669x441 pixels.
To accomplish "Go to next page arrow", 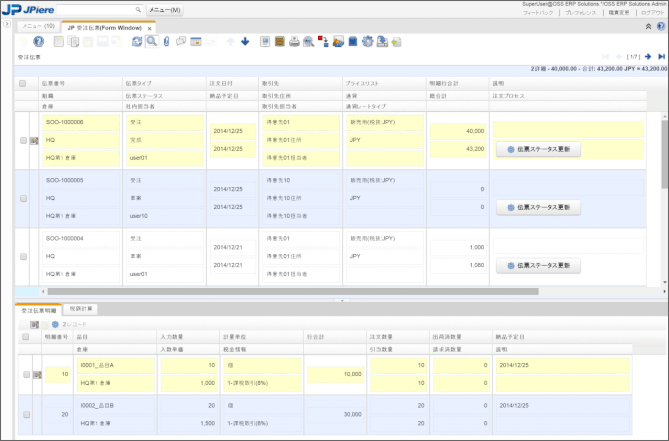I will tap(648, 56).
